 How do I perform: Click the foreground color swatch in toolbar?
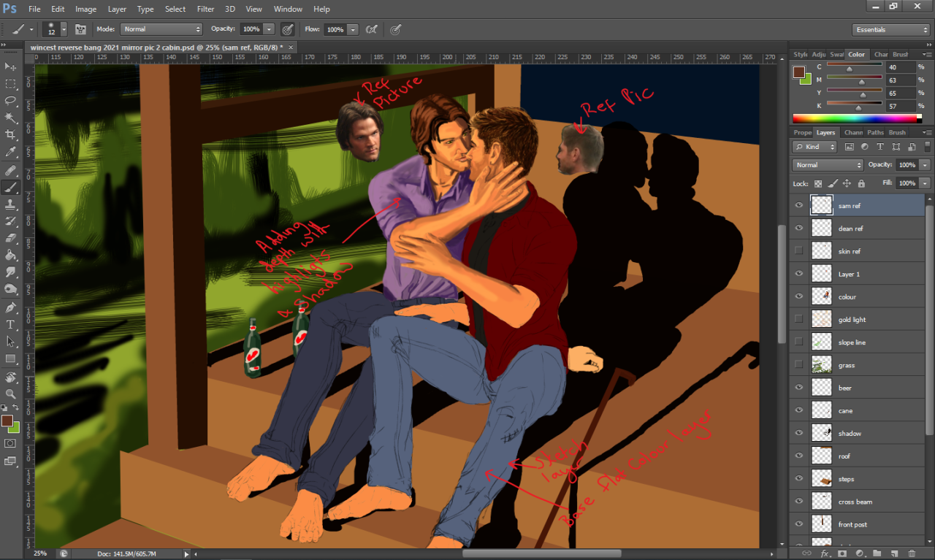[7, 421]
